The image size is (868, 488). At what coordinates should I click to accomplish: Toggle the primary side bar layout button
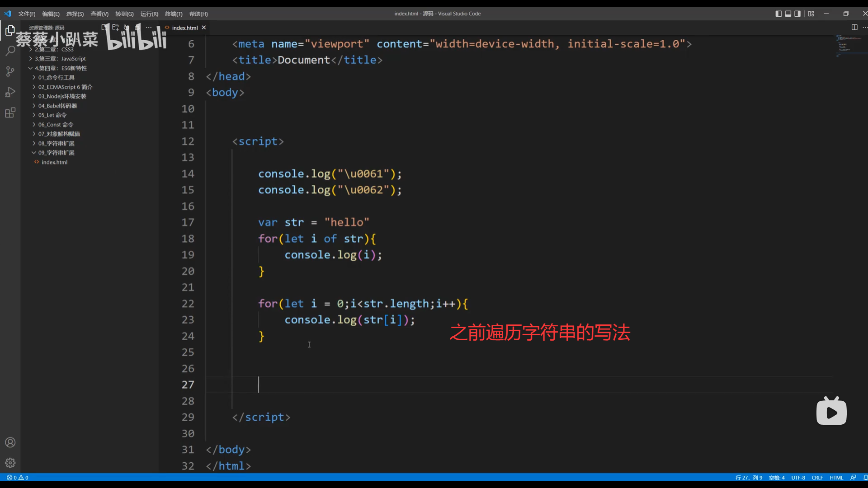pyautogui.click(x=778, y=14)
